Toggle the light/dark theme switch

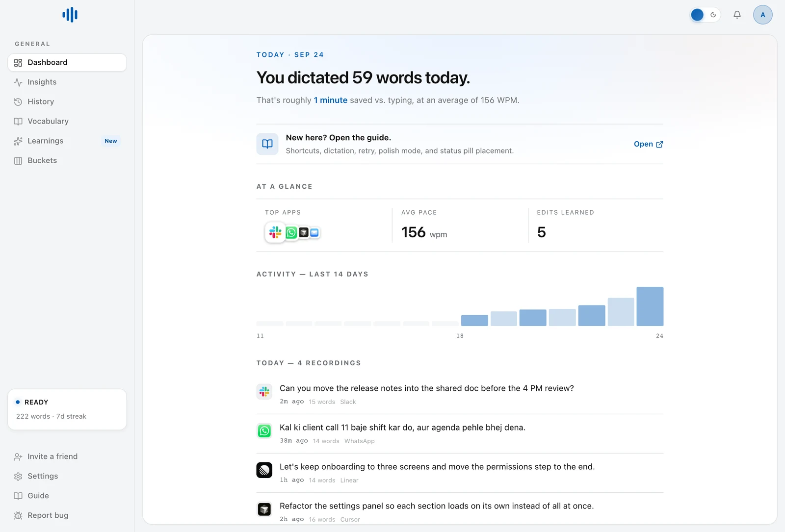[705, 15]
